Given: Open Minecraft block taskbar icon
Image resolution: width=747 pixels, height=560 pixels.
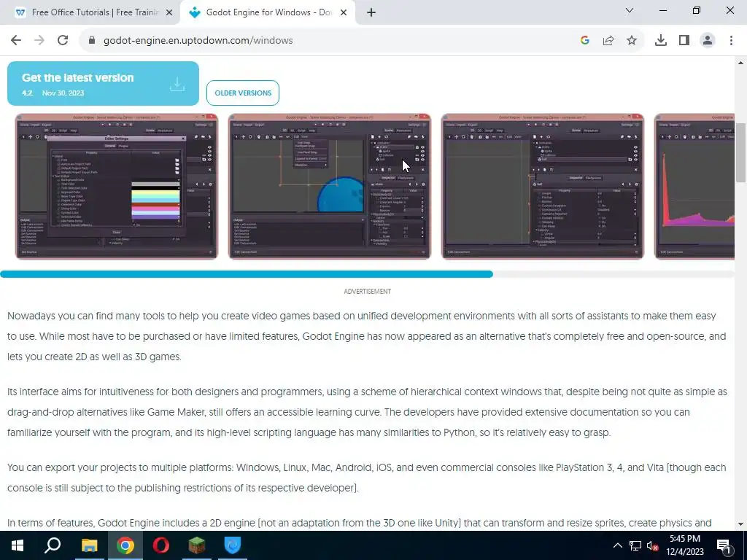Looking at the screenshot, I should click(x=197, y=545).
